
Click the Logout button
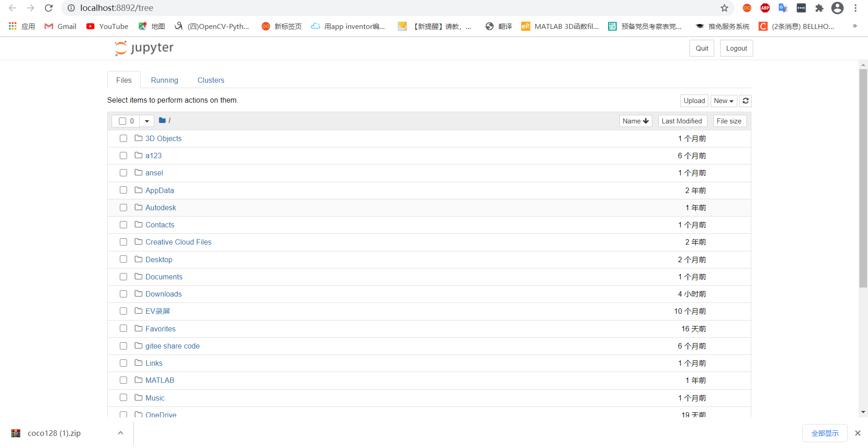click(736, 48)
